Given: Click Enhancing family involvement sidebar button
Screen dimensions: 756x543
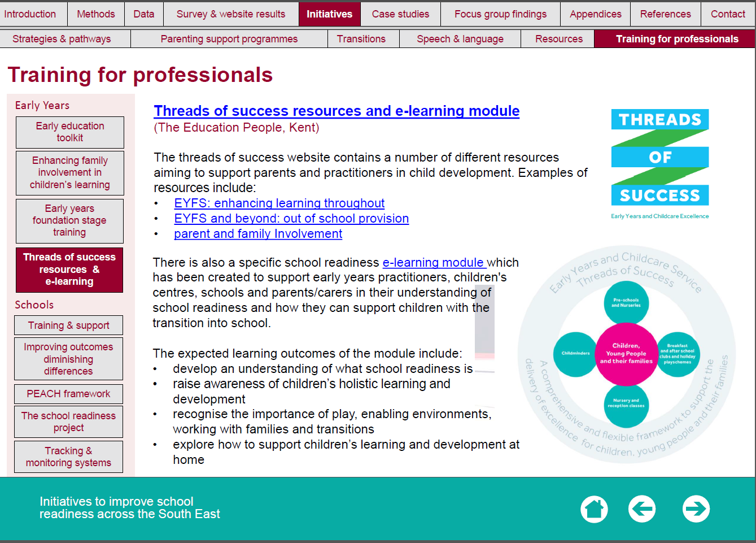Looking at the screenshot, I should tap(70, 173).
